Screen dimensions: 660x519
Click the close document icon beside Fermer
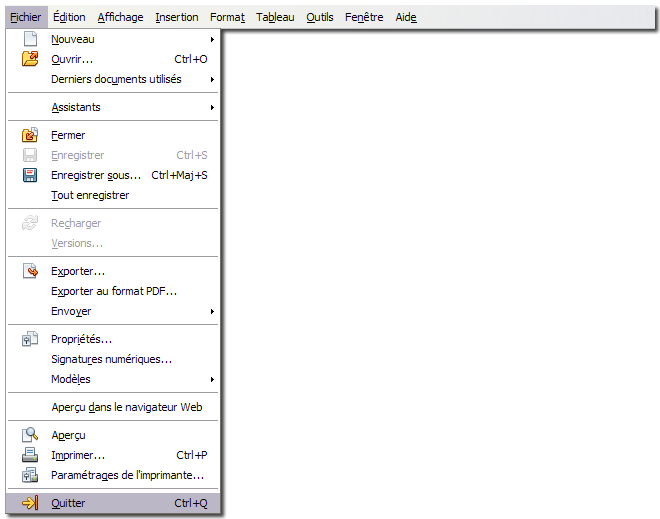click(30, 135)
